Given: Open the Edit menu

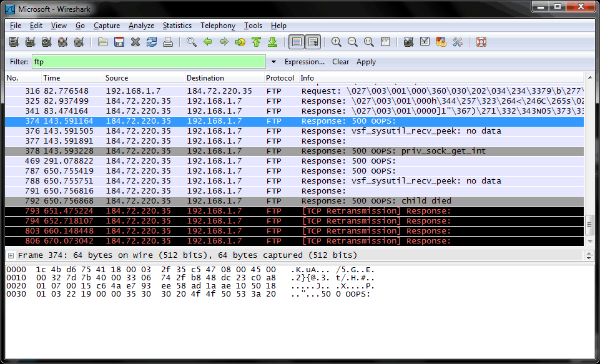Looking at the screenshot, I should click(x=36, y=26).
